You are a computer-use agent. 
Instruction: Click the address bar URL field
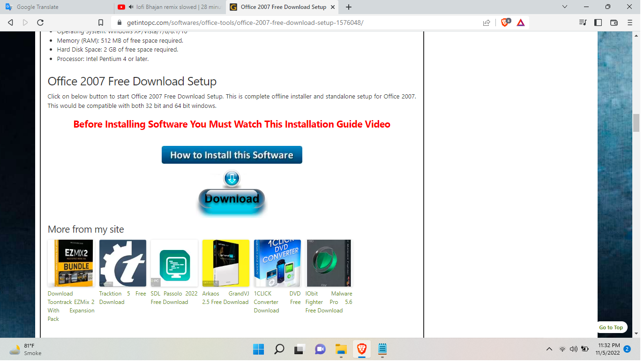pos(300,23)
